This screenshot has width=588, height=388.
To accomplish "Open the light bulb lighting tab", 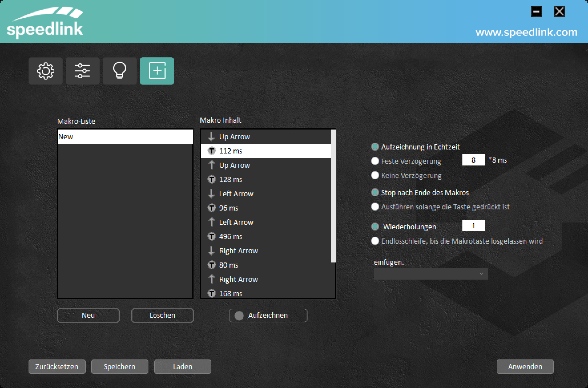I will (120, 71).
